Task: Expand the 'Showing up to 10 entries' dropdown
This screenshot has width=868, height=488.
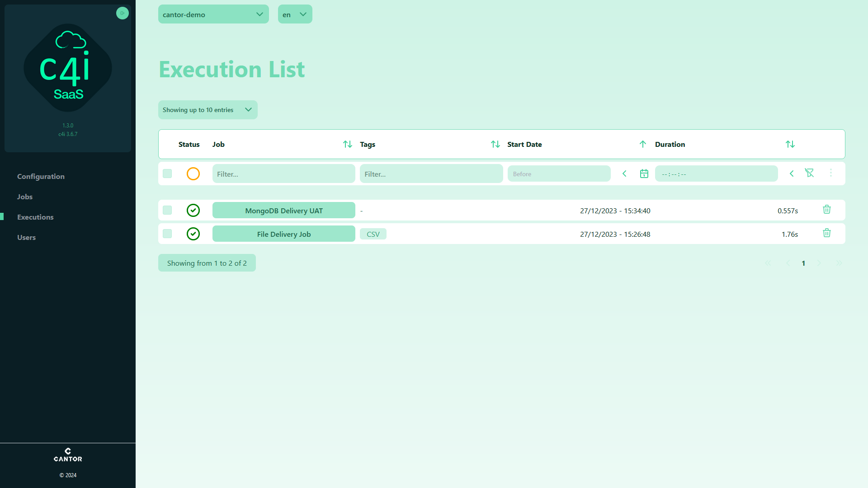Action: tap(208, 110)
